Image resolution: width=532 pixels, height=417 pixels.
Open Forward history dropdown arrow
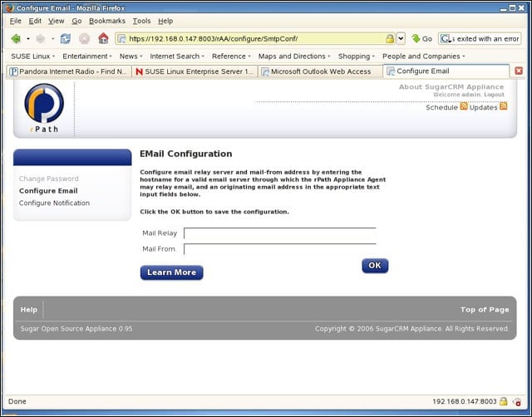coord(53,39)
